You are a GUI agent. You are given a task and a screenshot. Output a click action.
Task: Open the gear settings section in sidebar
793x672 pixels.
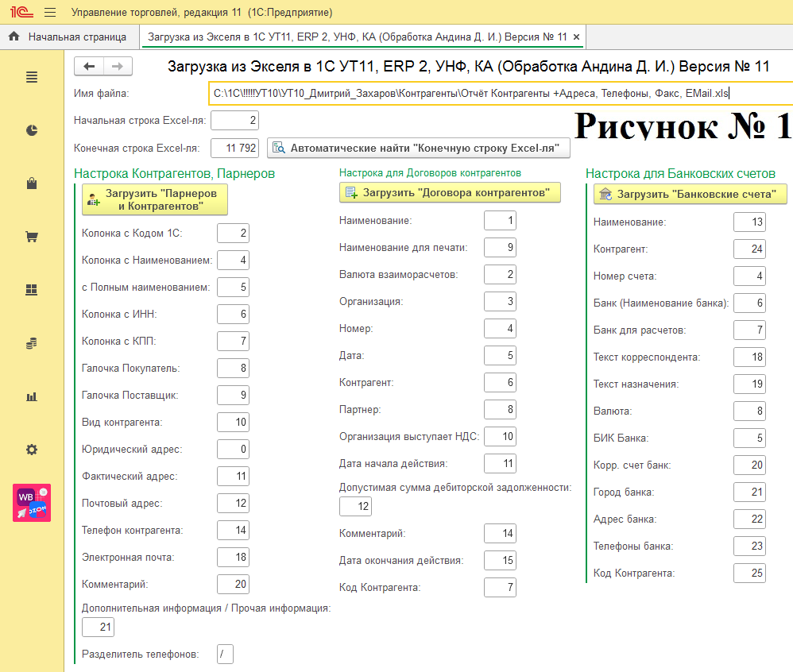31,450
